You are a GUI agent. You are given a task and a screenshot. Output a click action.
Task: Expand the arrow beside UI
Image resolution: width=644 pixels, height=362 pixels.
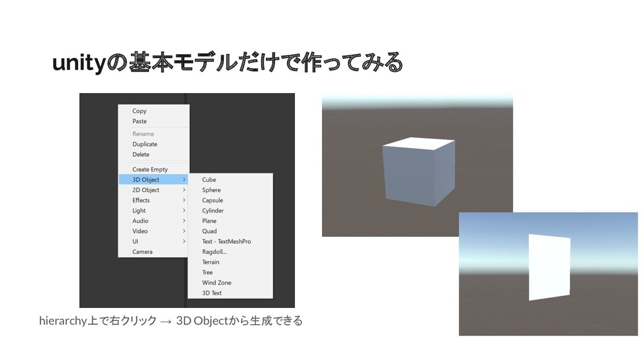tap(184, 241)
